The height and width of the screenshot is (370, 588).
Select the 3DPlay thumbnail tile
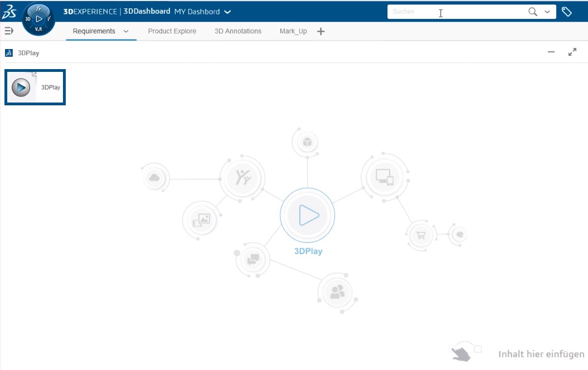[35, 87]
